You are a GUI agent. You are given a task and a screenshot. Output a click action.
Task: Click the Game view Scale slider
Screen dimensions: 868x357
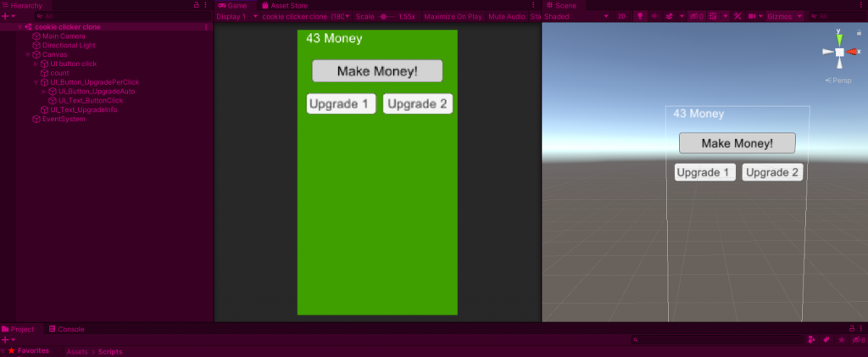tap(387, 16)
